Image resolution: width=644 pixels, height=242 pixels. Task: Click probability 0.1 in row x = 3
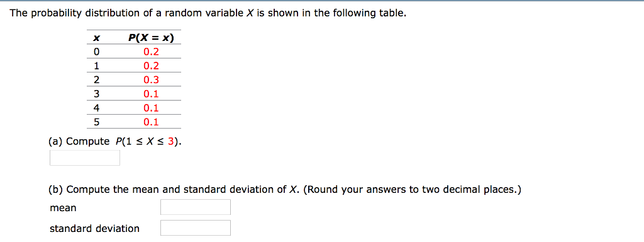coord(151,94)
